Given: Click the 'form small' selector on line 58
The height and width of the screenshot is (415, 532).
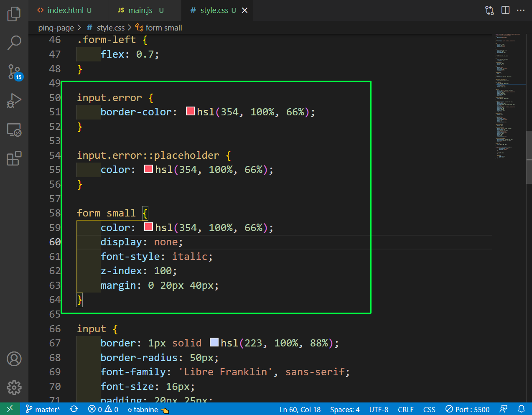Looking at the screenshot, I should click(x=106, y=213).
